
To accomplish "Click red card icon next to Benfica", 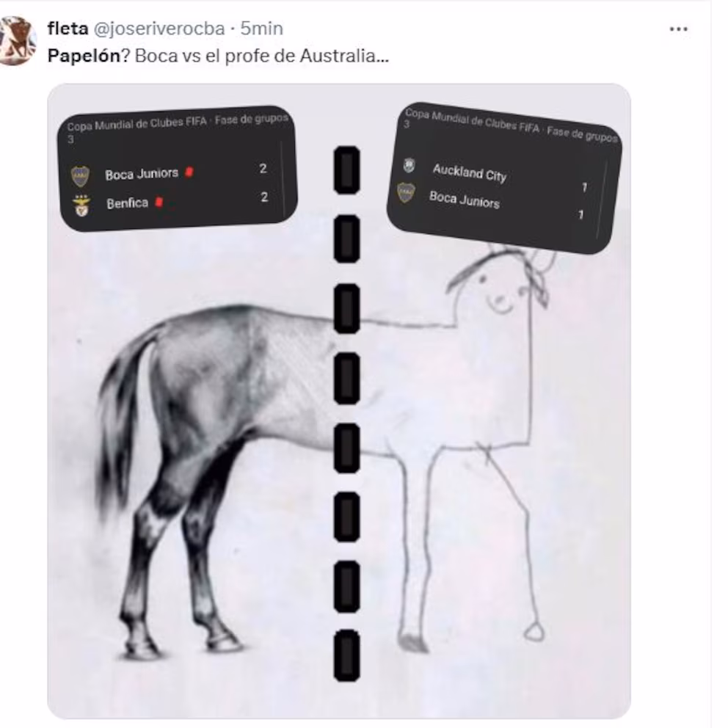I will coord(159,202).
